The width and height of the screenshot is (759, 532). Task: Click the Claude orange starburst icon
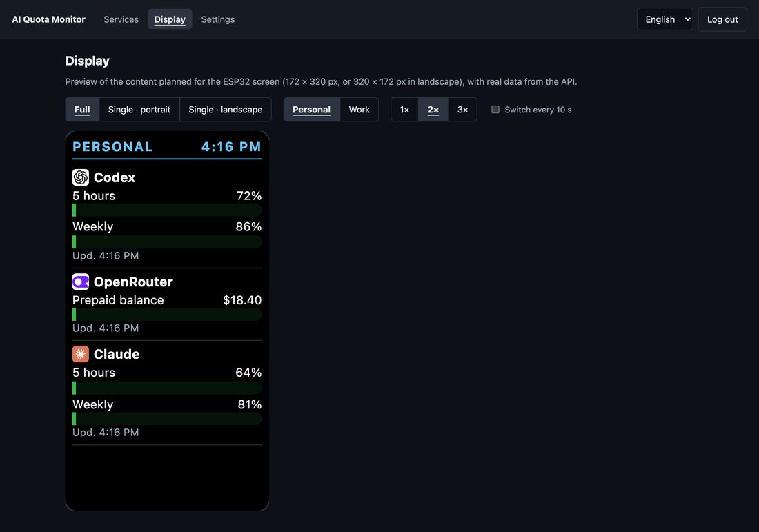click(80, 354)
